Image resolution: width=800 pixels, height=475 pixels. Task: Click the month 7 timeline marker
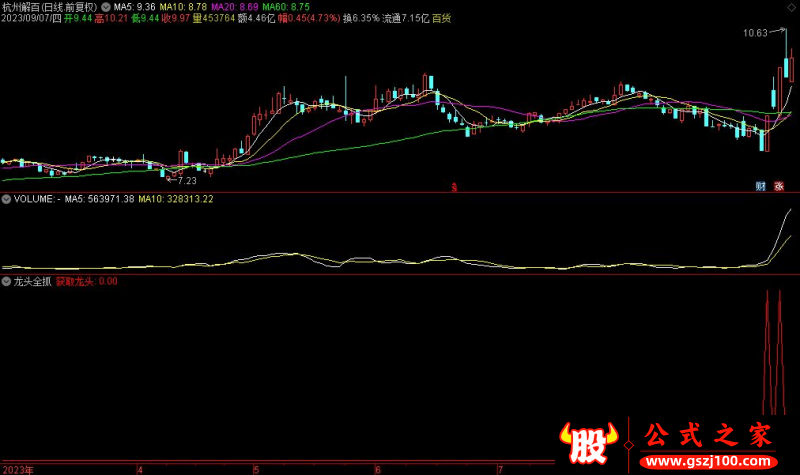[x=501, y=470]
